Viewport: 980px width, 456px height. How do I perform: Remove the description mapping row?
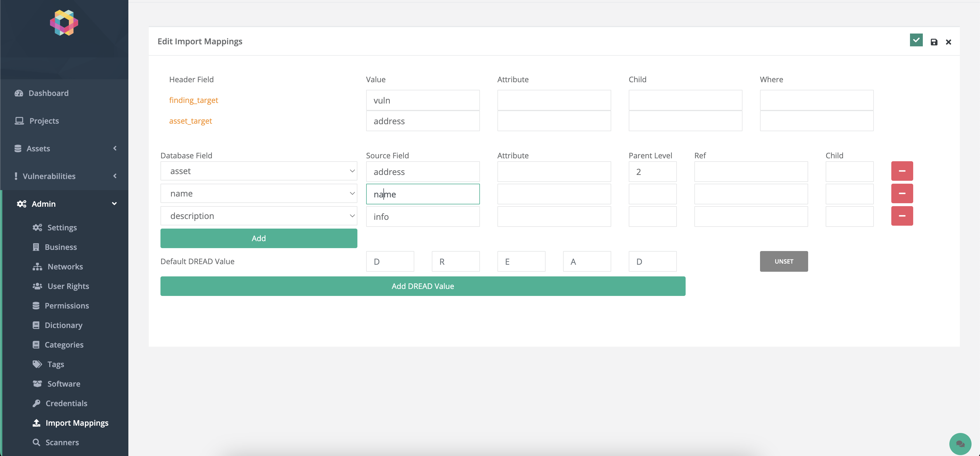[902, 216]
